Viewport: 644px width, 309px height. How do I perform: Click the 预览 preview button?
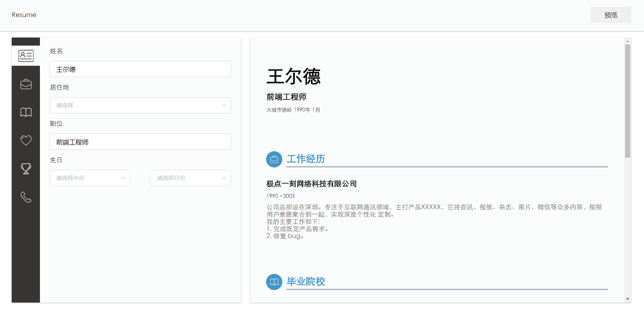(x=611, y=15)
